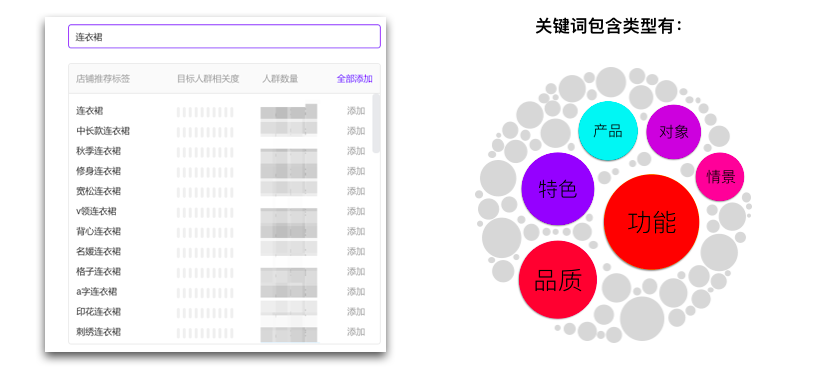Click the relevance bar for 刺绣连衣裙
Image resolution: width=818 pixels, height=368 pixels.
[205, 333]
